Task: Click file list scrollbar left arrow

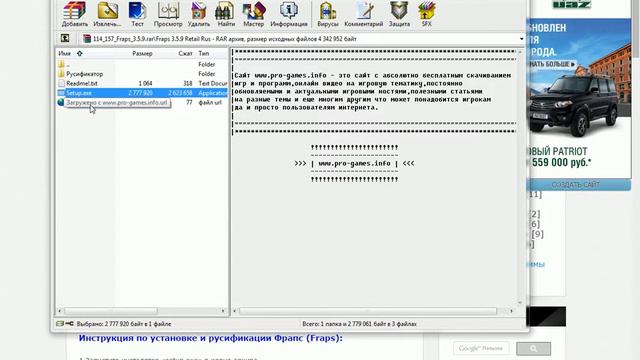Action: pyautogui.click(x=60, y=311)
